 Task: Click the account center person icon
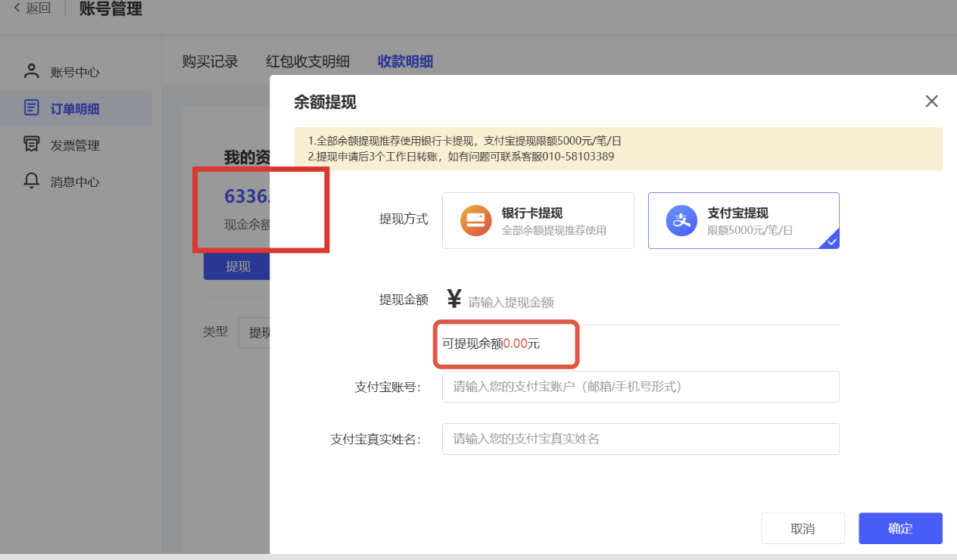(31, 72)
